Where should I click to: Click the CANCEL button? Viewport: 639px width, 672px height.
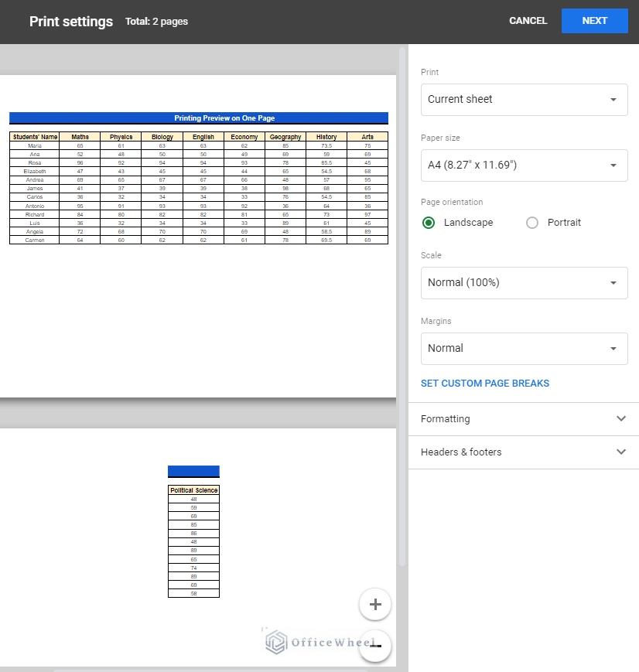tap(528, 21)
